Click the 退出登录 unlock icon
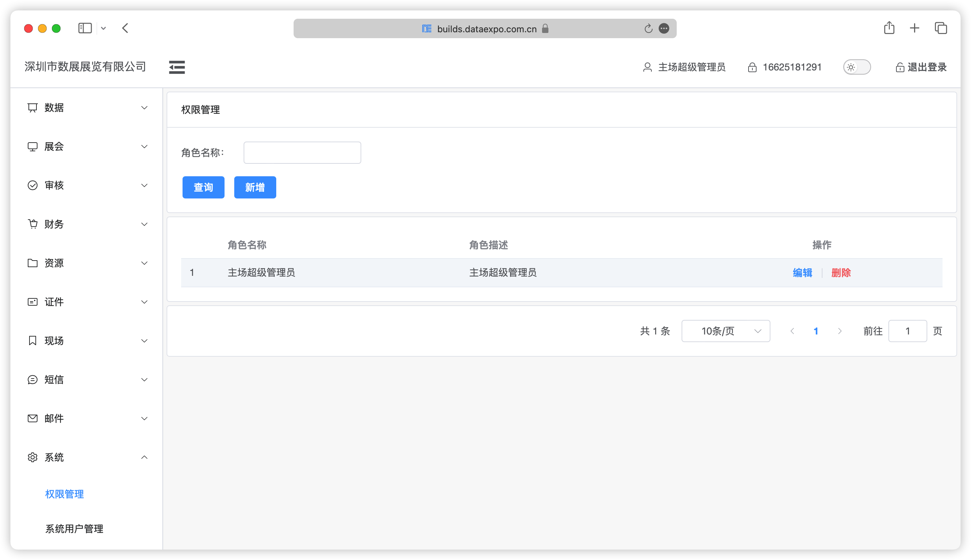The width and height of the screenshot is (971, 560). click(900, 67)
